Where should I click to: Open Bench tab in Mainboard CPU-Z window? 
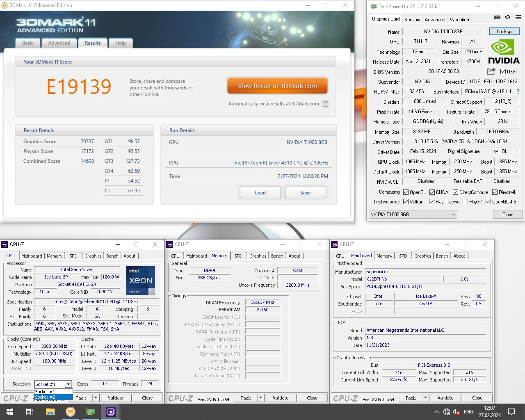pyautogui.click(x=442, y=256)
